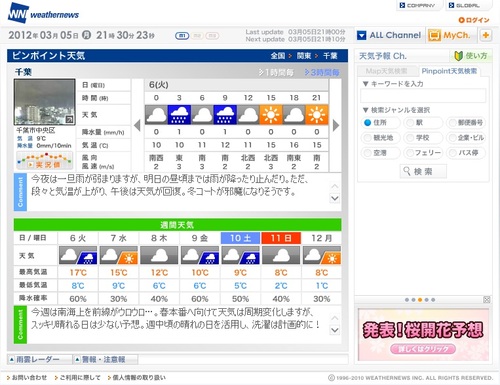Click the up arrow beside the weekly comment text

point(335,318)
